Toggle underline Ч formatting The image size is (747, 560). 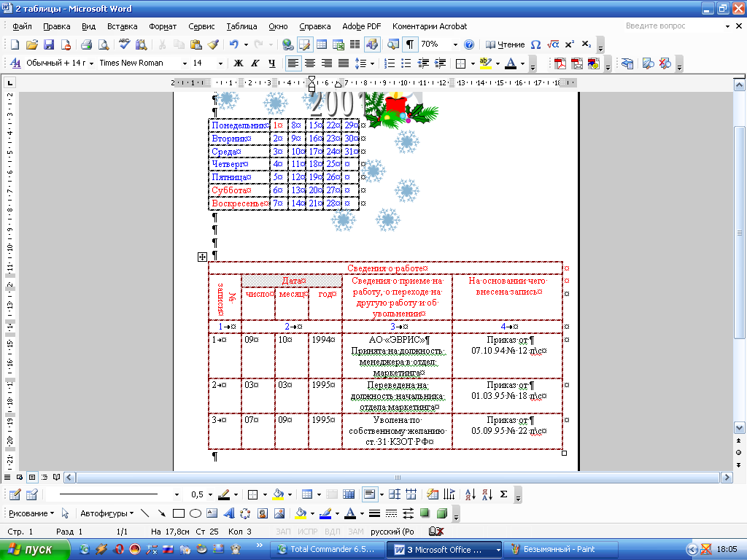[272, 63]
